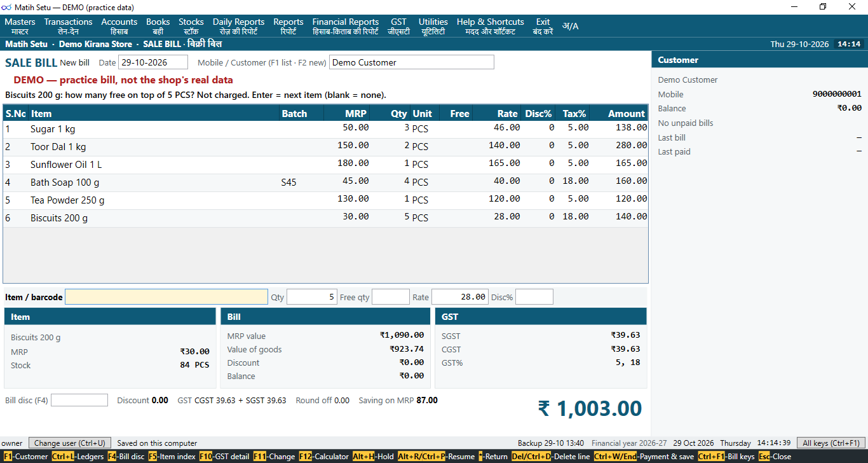Click the Qty input box
Image resolution: width=868 pixels, height=463 pixels.
pos(311,297)
